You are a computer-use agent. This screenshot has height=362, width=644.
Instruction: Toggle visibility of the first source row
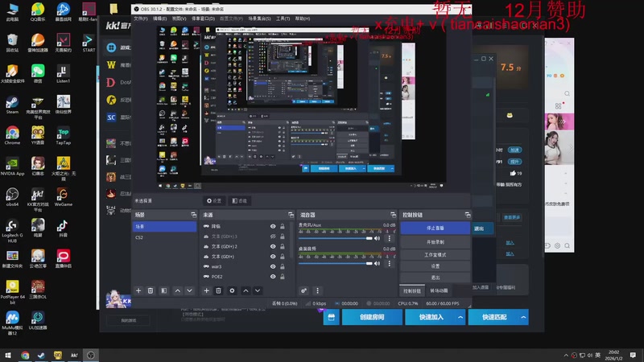click(273, 226)
